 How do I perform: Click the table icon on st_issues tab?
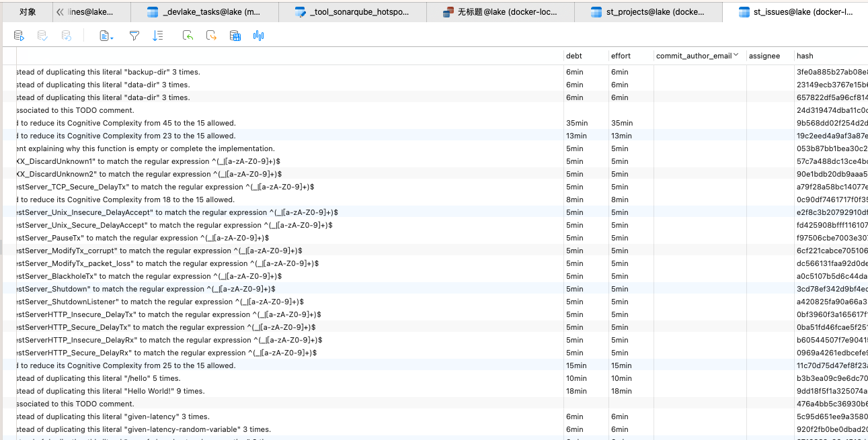[744, 12]
